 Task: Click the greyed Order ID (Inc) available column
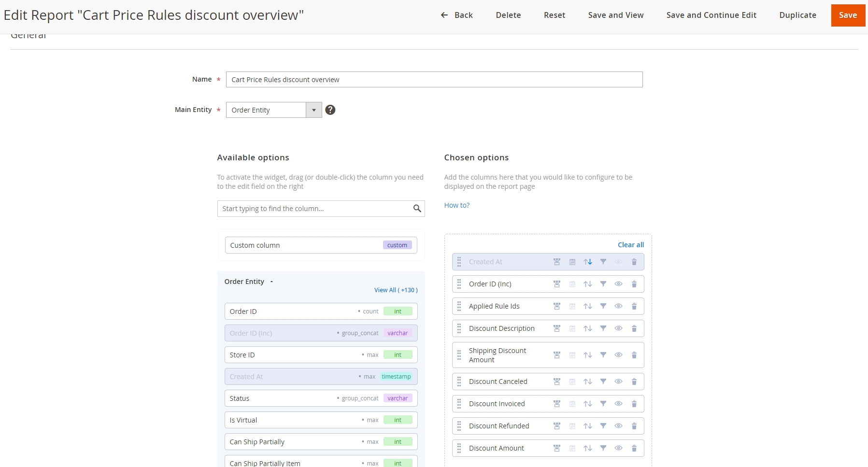[x=321, y=333]
